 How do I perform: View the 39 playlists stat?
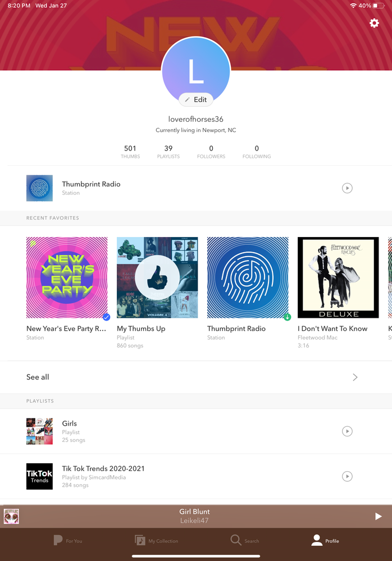point(168,152)
